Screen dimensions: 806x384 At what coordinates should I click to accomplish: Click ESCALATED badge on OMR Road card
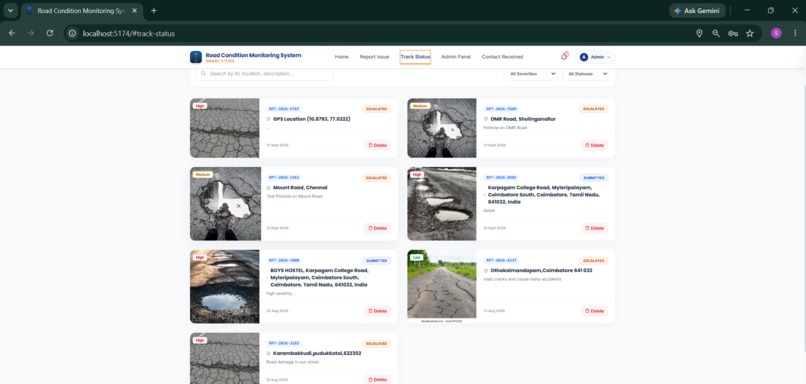(594, 109)
